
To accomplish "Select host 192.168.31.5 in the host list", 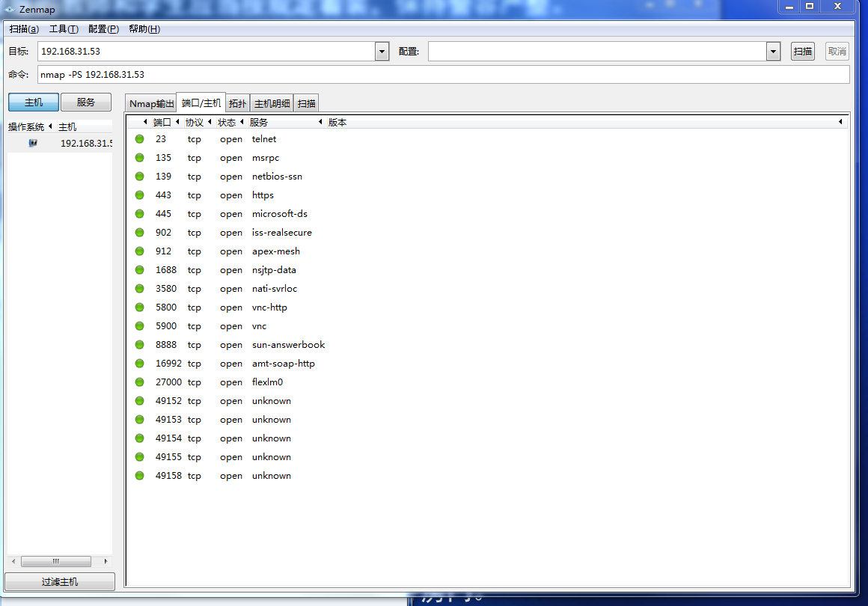I will [x=60, y=144].
